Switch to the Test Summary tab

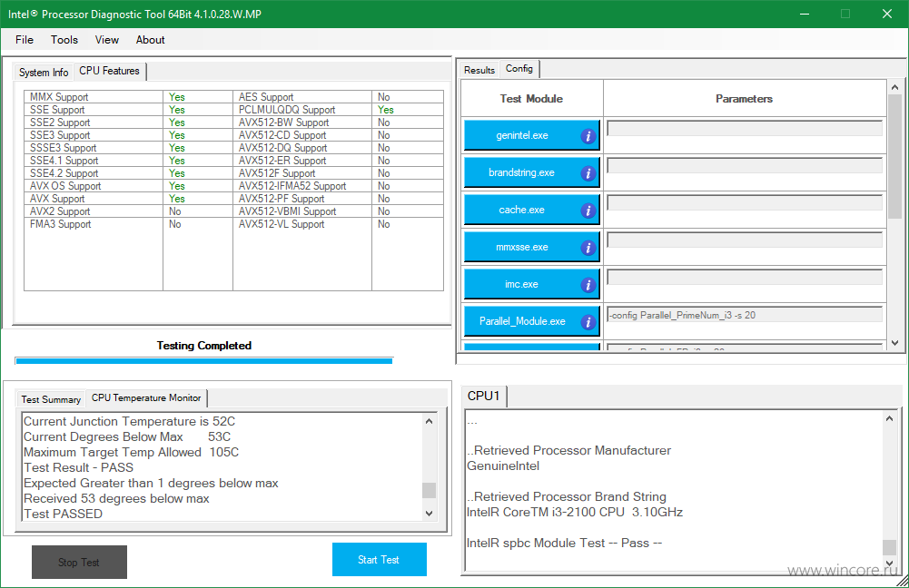(51, 399)
